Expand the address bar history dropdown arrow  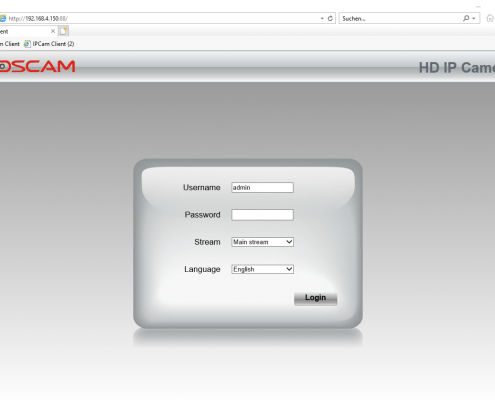[x=322, y=18]
